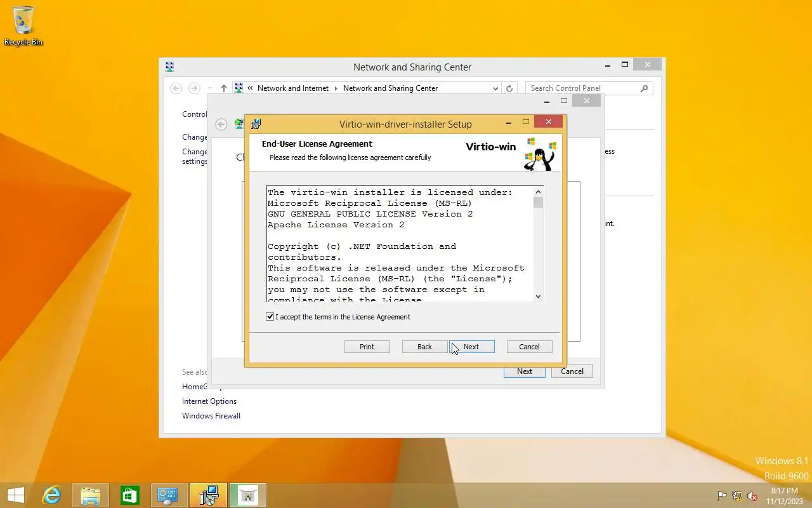Launch Internet Explorer from taskbar
The image size is (812, 508).
[x=51, y=495]
